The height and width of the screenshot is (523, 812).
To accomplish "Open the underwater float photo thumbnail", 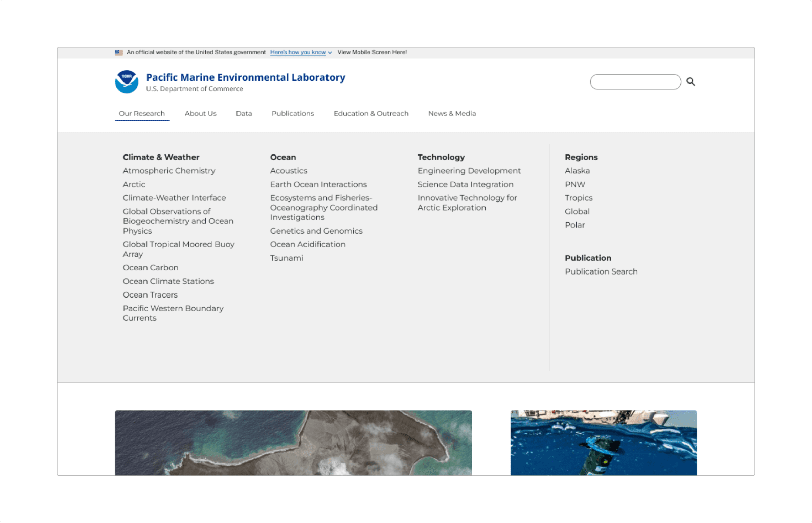I will click(x=603, y=443).
